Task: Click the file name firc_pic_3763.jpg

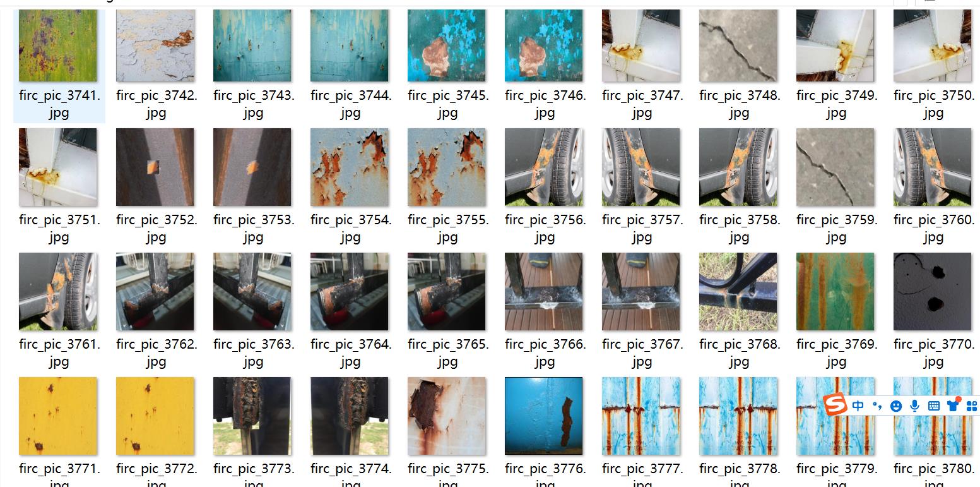Action: 254,353
